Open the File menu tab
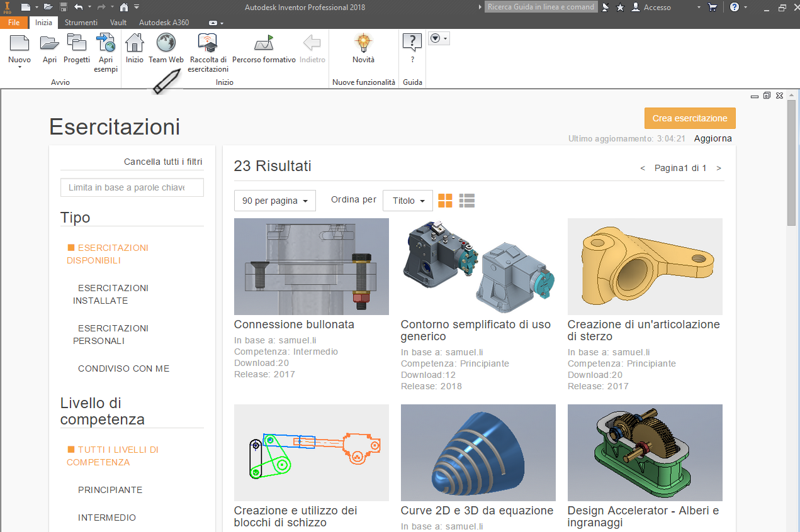 (x=14, y=23)
